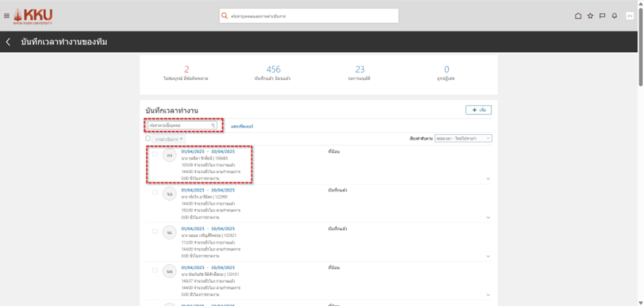Filter by the 456 saved entries tile
The image size is (644, 306).
click(x=273, y=73)
